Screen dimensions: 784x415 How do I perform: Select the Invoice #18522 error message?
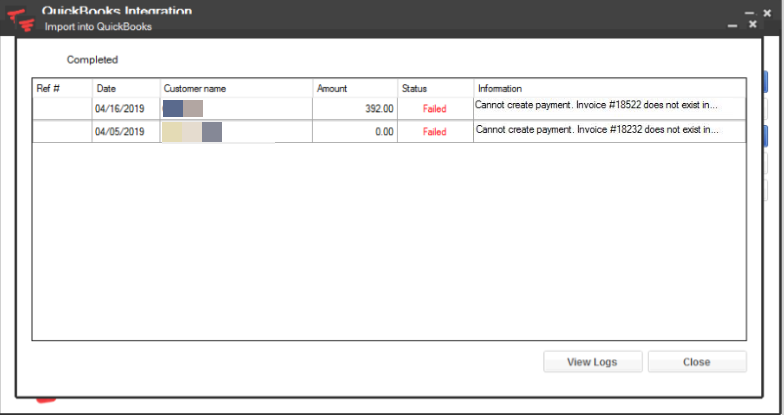596,105
